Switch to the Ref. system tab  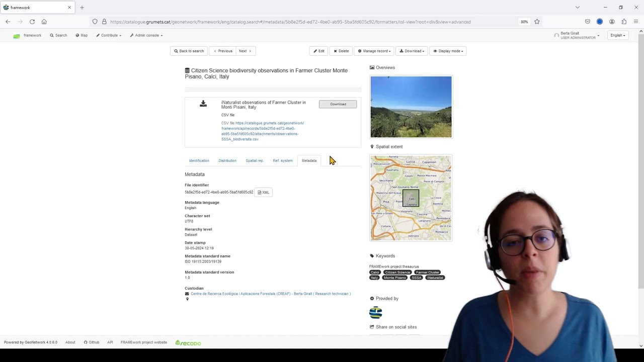coord(283,160)
